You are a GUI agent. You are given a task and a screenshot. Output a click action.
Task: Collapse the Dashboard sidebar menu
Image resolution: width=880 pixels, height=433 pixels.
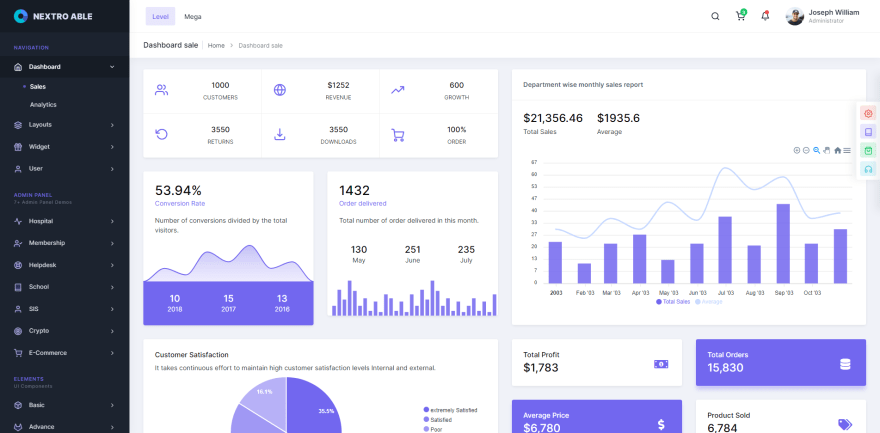click(x=65, y=67)
